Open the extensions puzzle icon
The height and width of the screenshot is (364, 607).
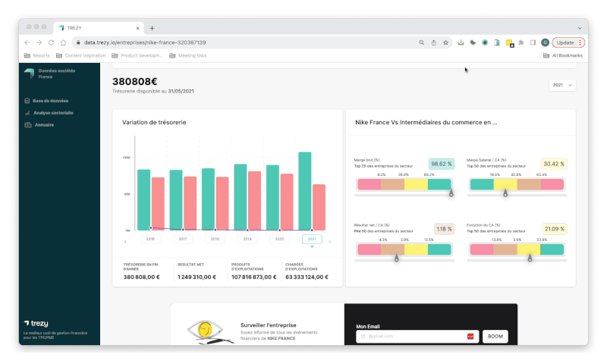click(521, 42)
